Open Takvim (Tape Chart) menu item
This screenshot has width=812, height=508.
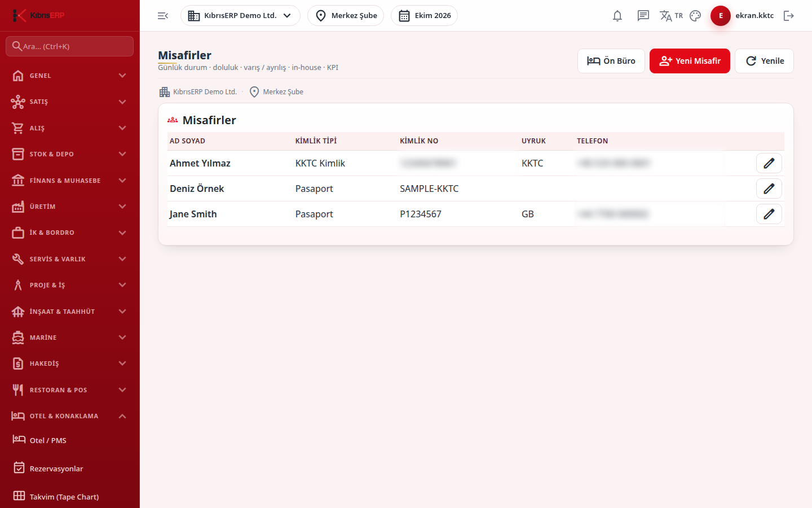point(70,497)
